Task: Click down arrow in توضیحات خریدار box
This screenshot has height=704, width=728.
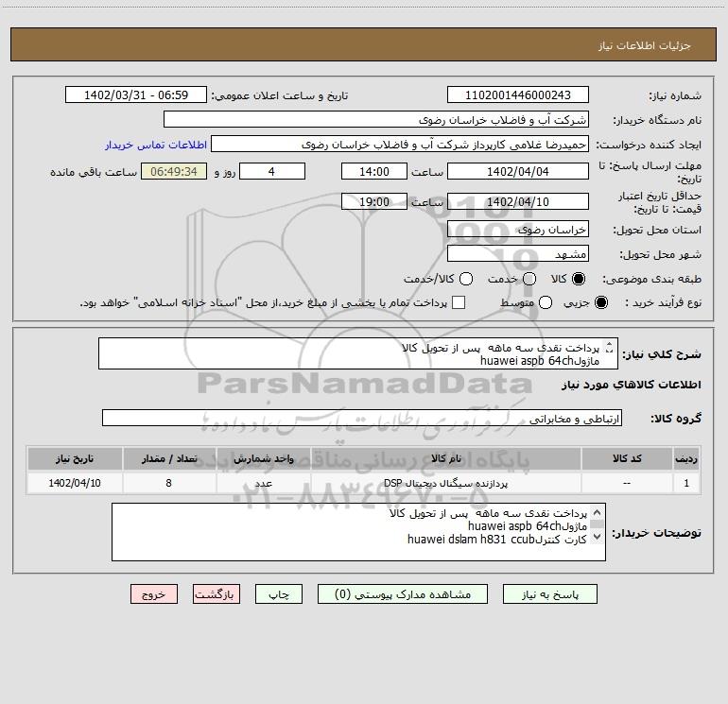Action: click(x=598, y=538)
